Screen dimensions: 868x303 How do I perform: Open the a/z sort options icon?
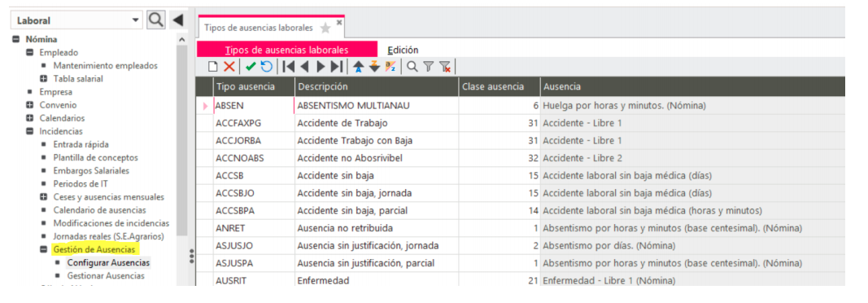coord(390,67)
